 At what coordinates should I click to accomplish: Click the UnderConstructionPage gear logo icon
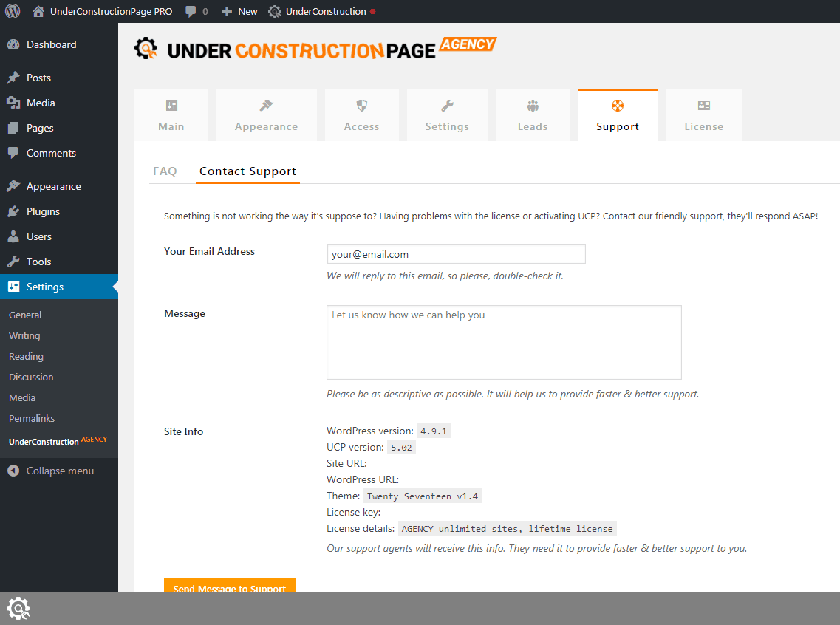coord(146,48)
